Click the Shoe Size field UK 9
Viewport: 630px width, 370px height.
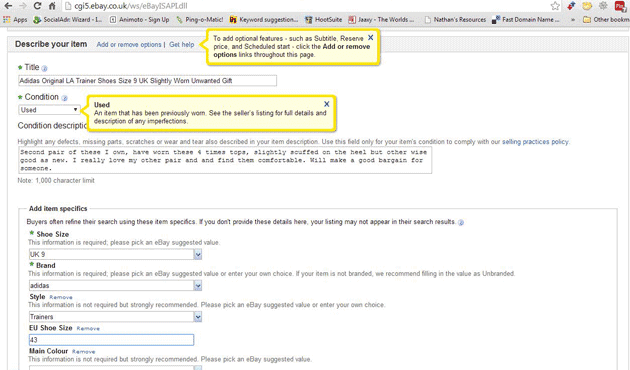pos(111,254)
